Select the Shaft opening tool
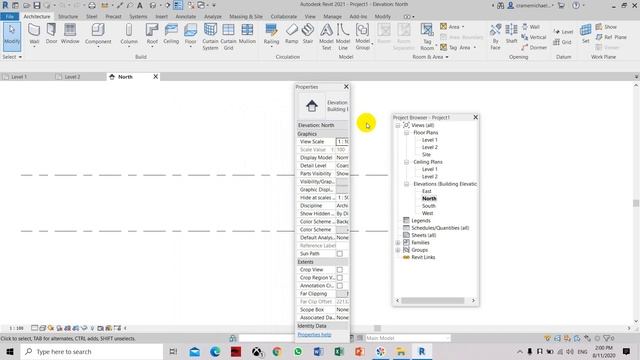Image resolution: width=640 pixels, height=360 pixels. (x=511, y=34)
